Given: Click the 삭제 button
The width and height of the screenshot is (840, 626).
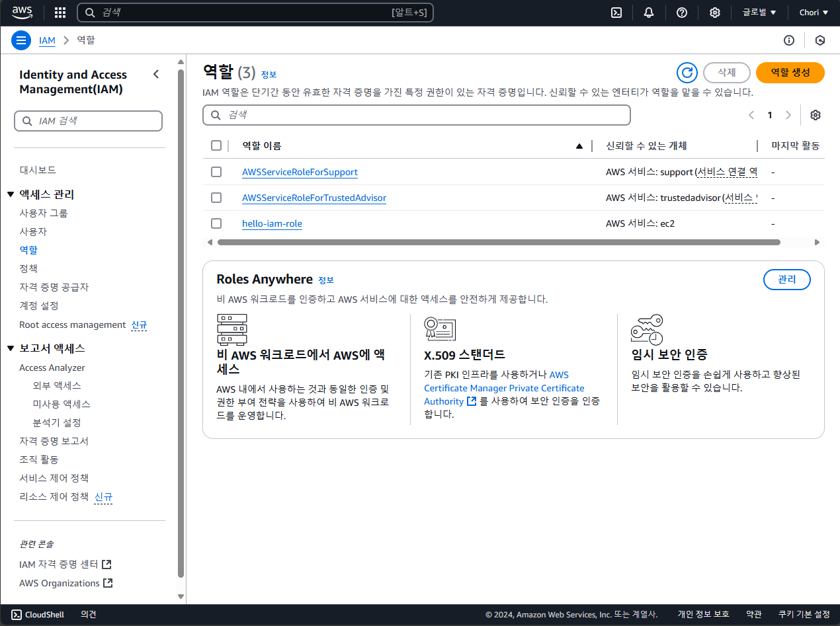Looking at the screenshot, I should coord(727,73).
